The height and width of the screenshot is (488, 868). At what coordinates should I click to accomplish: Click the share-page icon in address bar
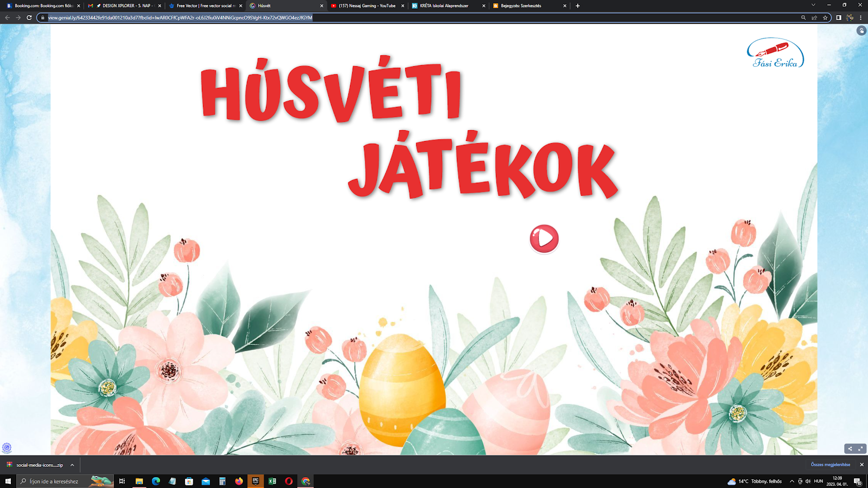click(814, 17)
